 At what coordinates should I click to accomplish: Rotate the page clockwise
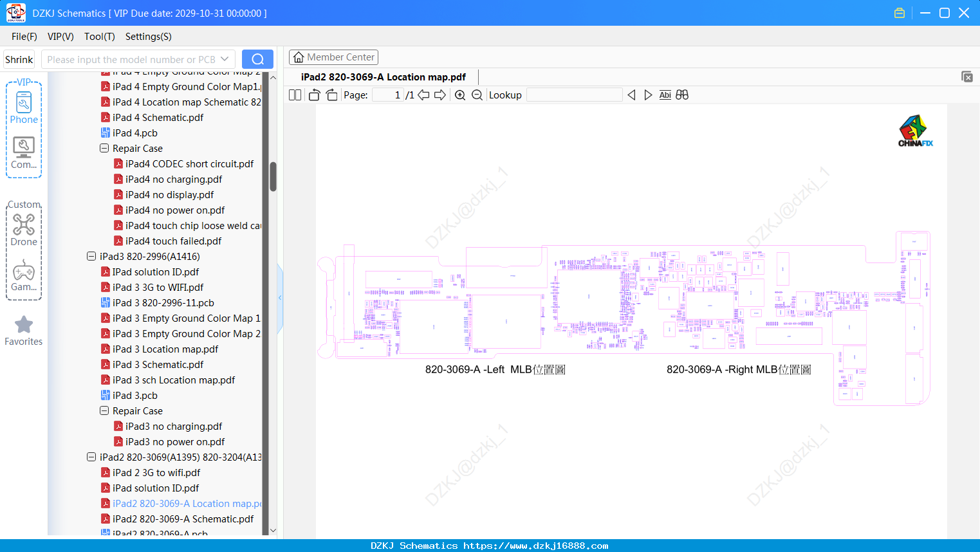pyautogui.click(x=331, y=95)
